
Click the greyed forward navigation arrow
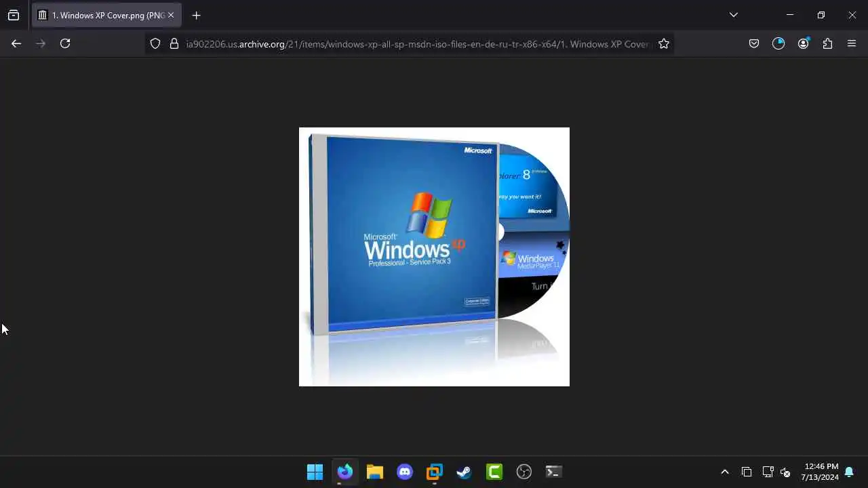pos(41,43)
